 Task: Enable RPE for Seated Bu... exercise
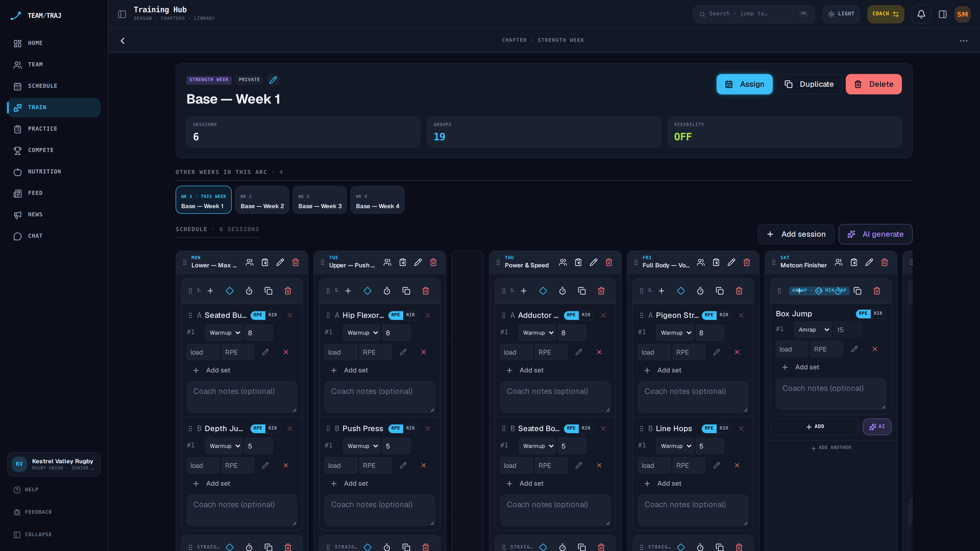258,315
